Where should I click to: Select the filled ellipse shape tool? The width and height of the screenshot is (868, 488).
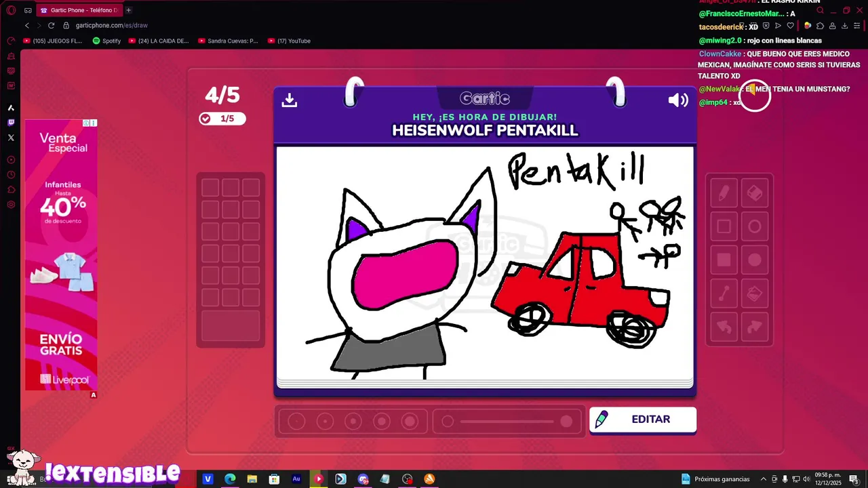(755, 260)
